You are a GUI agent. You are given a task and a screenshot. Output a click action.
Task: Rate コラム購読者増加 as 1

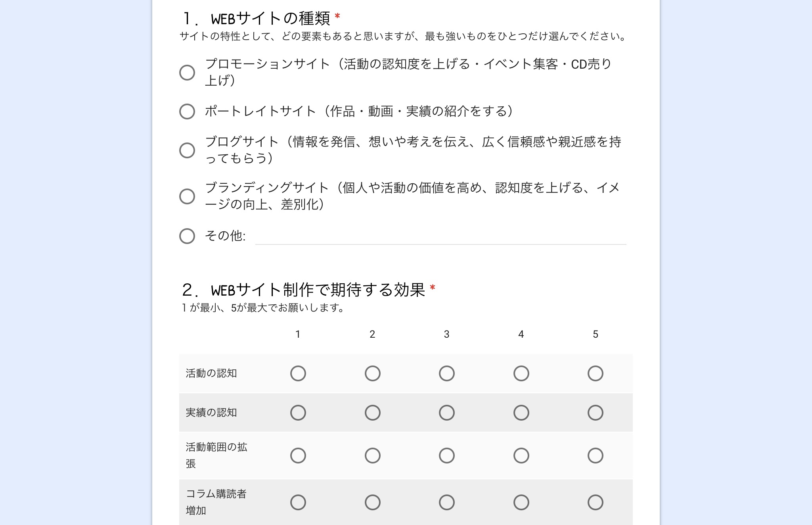(298, 502)
